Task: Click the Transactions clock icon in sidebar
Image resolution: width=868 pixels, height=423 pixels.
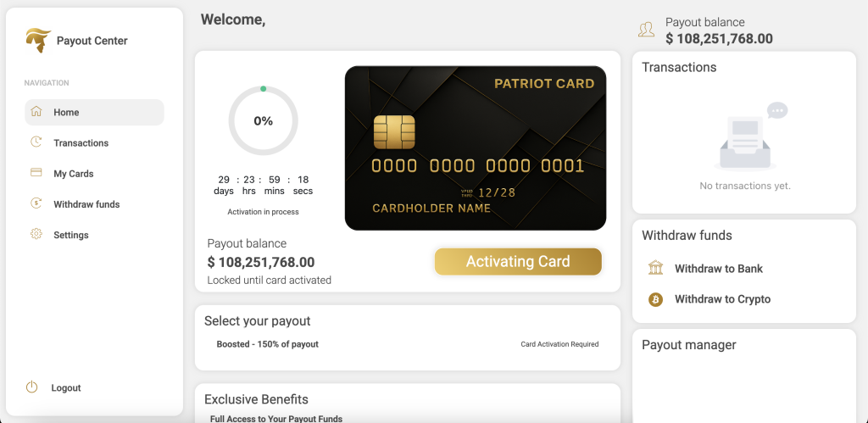Action: pos(36,142)
